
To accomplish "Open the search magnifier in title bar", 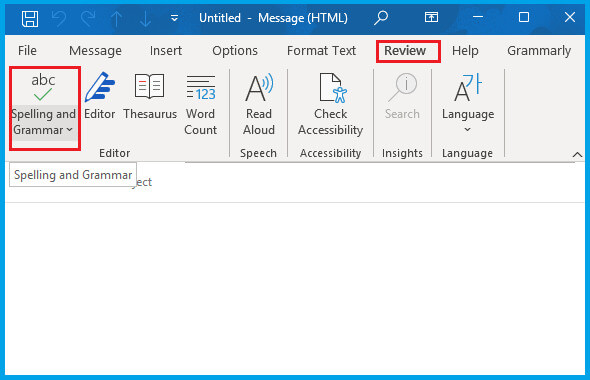I will (x=381, y=18).
